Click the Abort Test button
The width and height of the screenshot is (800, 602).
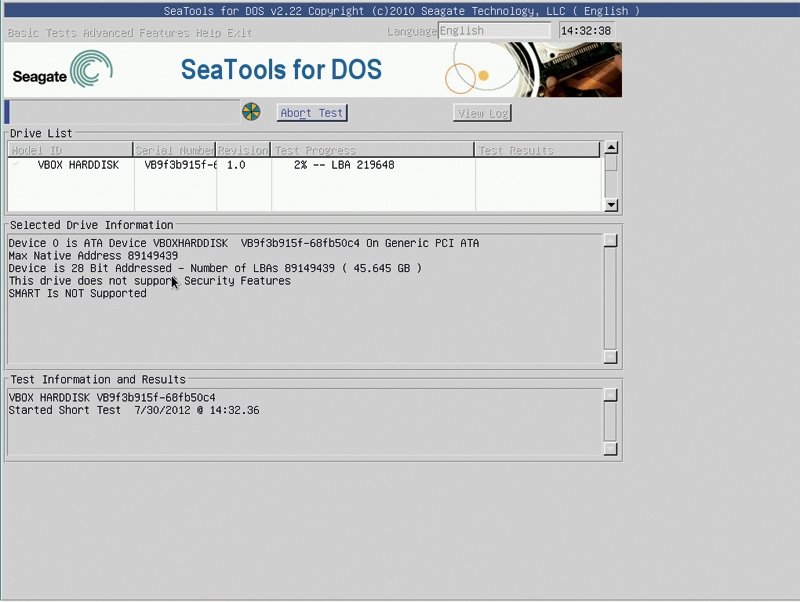click(x=312, y=113)
